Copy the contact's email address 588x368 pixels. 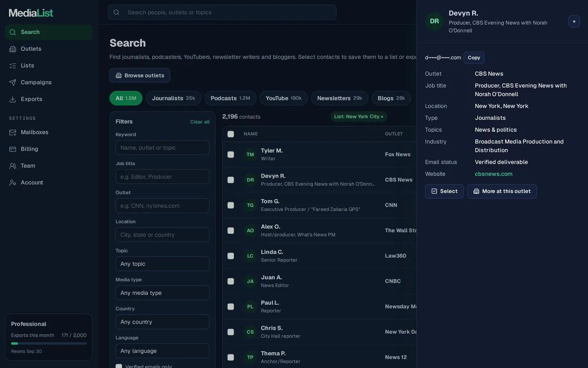click(474, 58)
